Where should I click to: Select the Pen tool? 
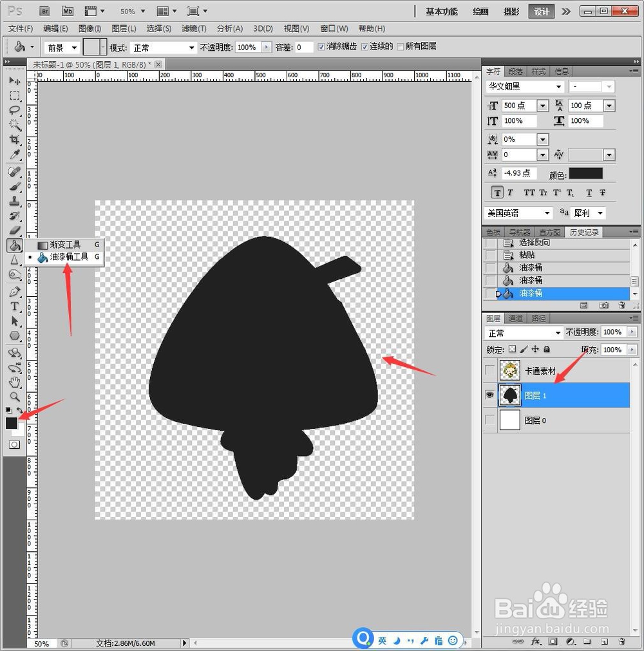(15, 292)
